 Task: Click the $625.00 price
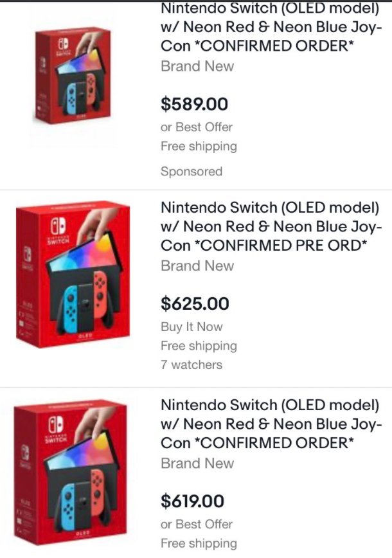(195, 303)
